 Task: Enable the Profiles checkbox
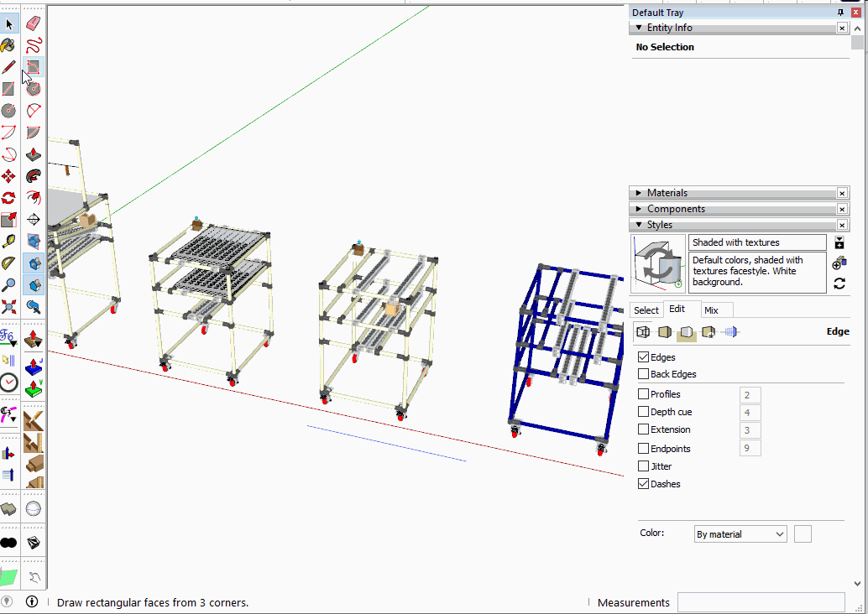coord(643,394)
